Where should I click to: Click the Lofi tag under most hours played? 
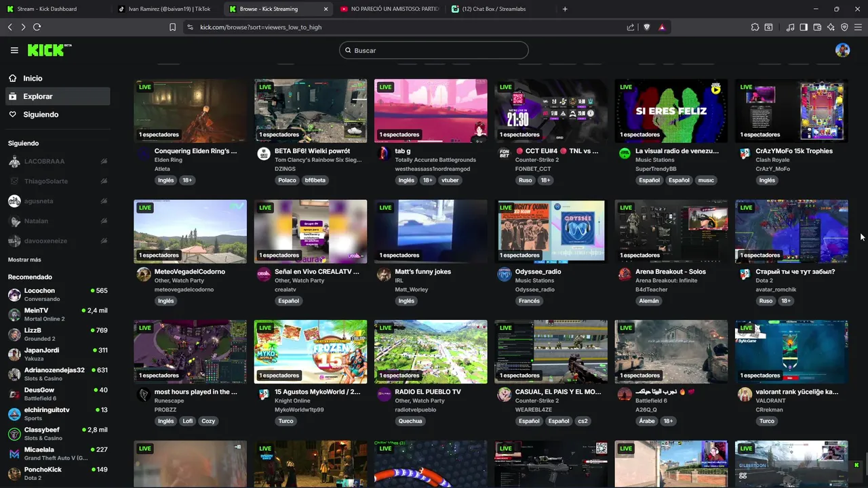187,421
